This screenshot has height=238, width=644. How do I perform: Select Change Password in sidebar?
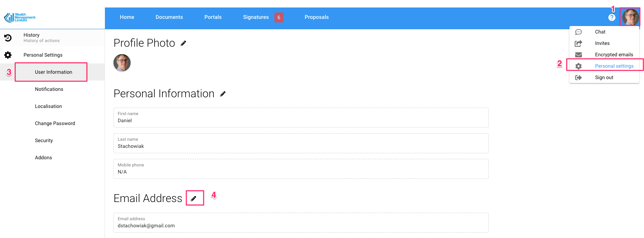pos(55,123)
